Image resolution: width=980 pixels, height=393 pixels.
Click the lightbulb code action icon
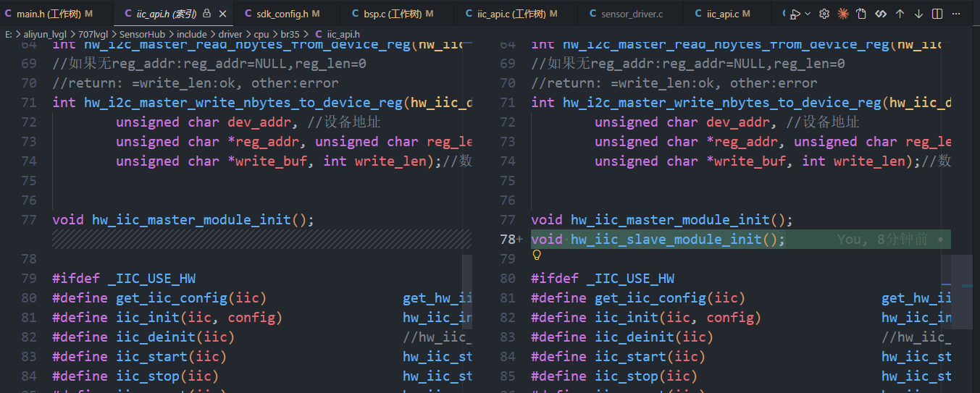pos(537,255)
